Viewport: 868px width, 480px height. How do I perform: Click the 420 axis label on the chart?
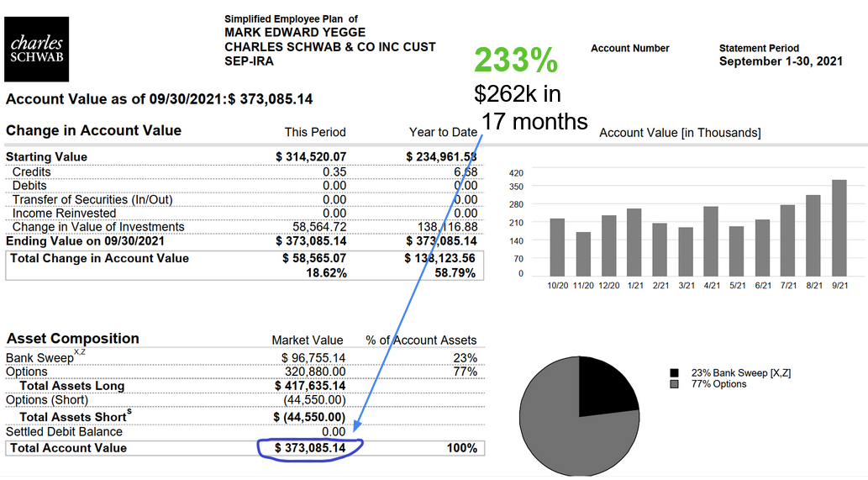pos(516,173)
